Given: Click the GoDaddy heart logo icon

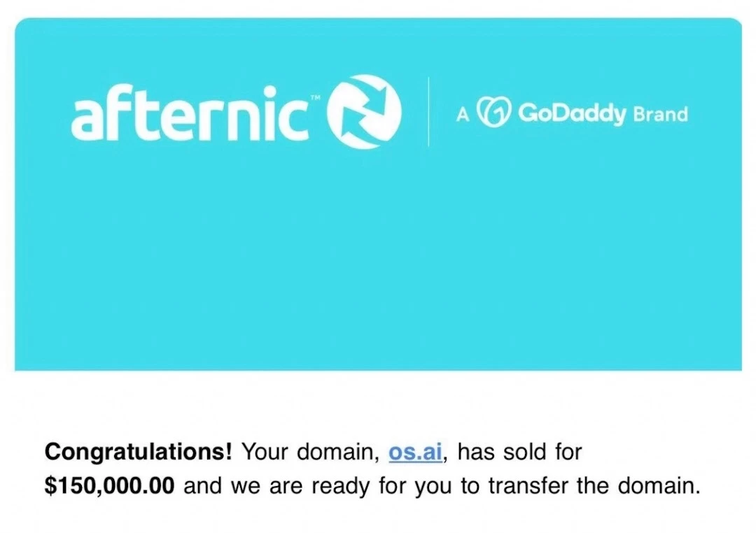Looking at the screenshot, I should (x=493, y=113).
